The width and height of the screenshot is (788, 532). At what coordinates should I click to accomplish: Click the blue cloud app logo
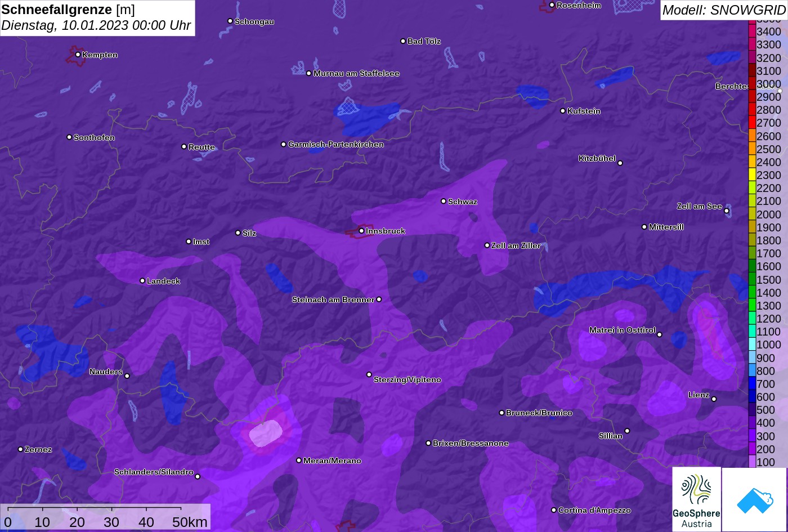pyautogui.click(x=754, y=499)
